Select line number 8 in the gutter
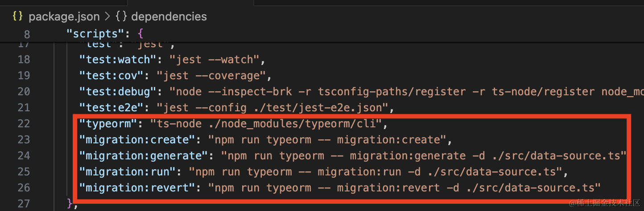The width and height of the screenshot is (644, 211). (26, 34)
